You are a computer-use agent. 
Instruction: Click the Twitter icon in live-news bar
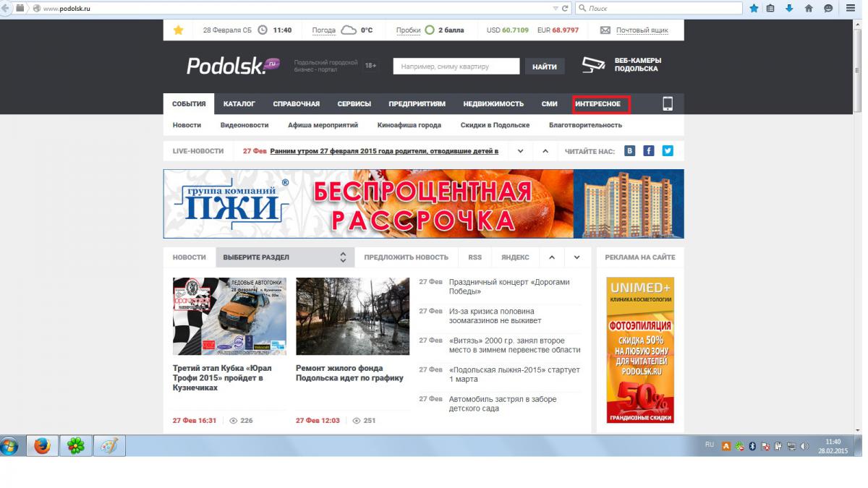tap(668, 151)
